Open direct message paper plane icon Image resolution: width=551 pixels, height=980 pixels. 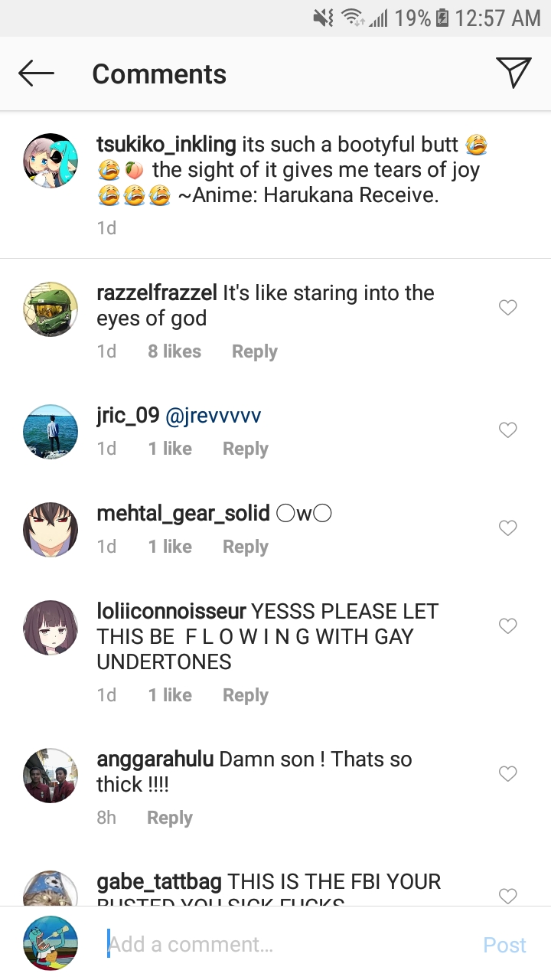pyautogui.click(x=514, y=73)
